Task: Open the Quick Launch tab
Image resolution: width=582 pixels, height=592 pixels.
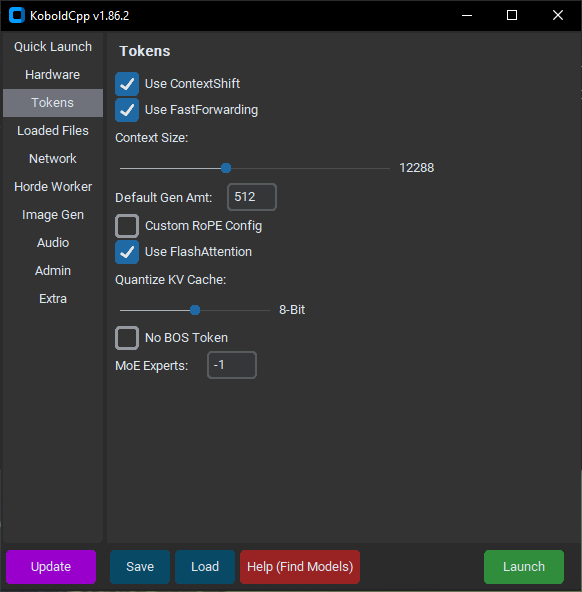Action: 53,47
